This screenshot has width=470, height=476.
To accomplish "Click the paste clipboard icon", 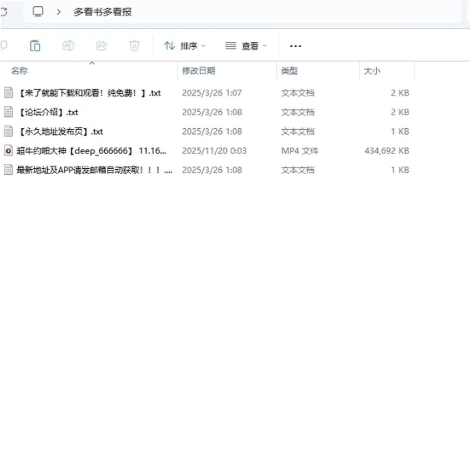I will tap(35, 46).
